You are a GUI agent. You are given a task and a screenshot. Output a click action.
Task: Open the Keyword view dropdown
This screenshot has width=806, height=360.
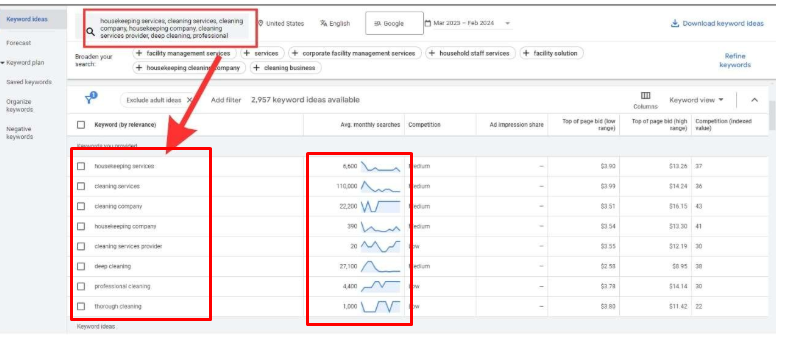(696, 100)
